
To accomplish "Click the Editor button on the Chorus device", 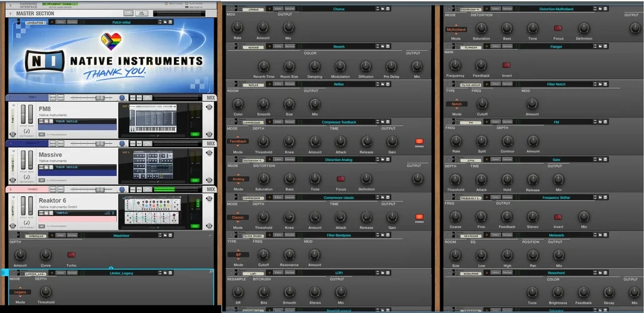I will coord(278,9).
